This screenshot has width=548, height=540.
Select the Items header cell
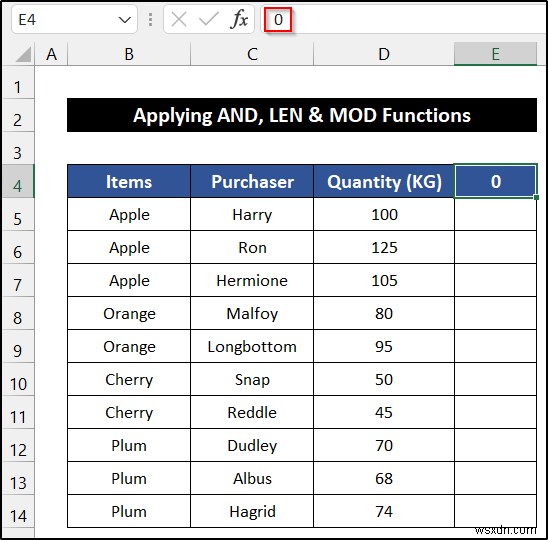[129, 181]
